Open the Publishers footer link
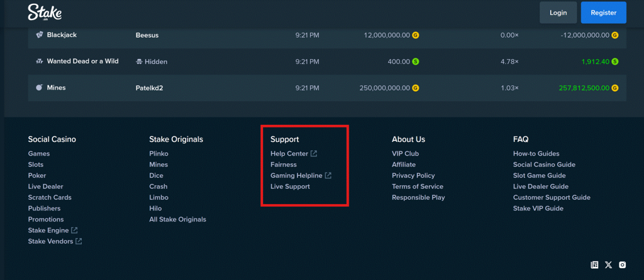The image size is (644, 280). point(45,208)
